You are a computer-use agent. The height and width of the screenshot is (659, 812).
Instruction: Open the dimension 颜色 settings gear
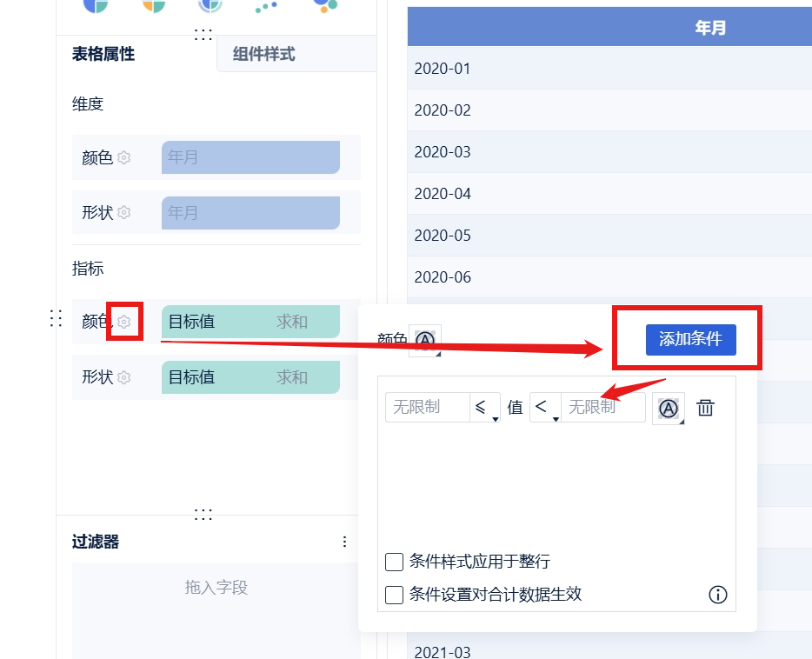click(123, 157)
